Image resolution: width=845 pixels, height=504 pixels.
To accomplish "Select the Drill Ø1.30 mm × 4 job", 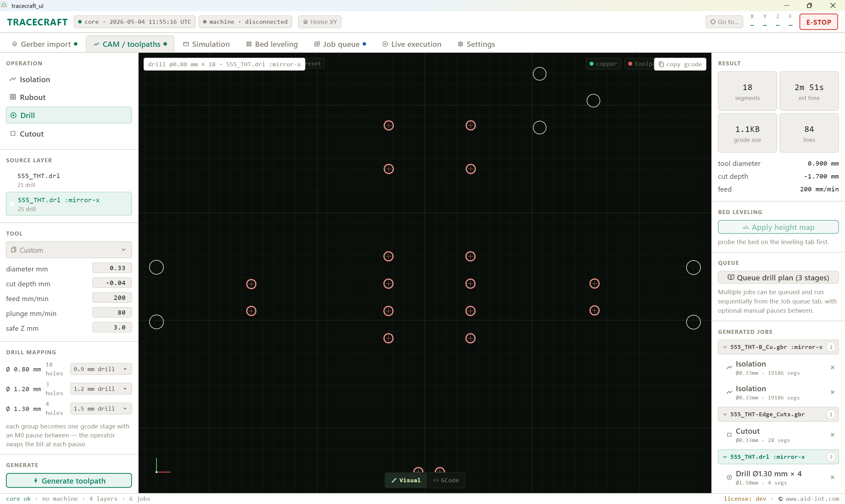I will 778,477.
